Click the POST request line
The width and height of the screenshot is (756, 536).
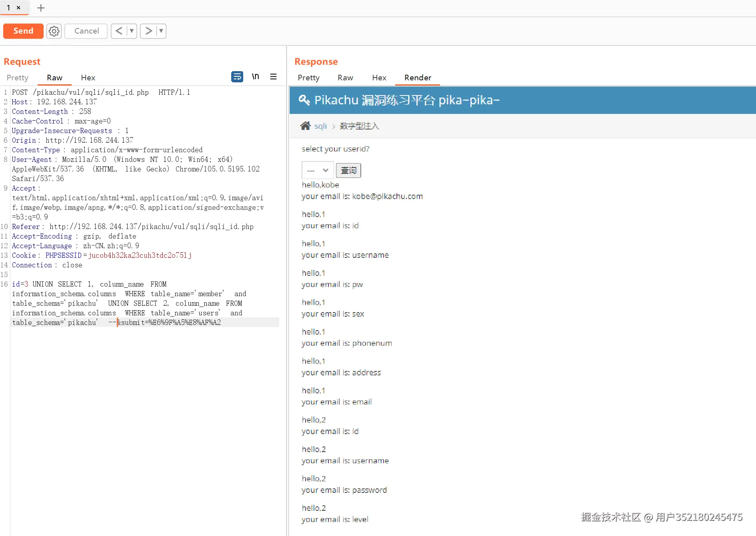pos(101,92)
